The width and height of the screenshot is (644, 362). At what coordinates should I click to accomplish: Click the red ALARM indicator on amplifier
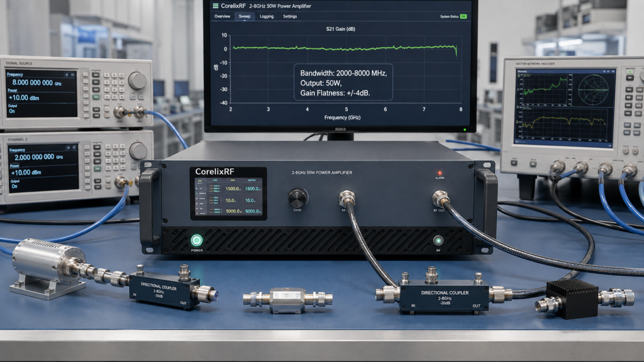coord(440,173)
